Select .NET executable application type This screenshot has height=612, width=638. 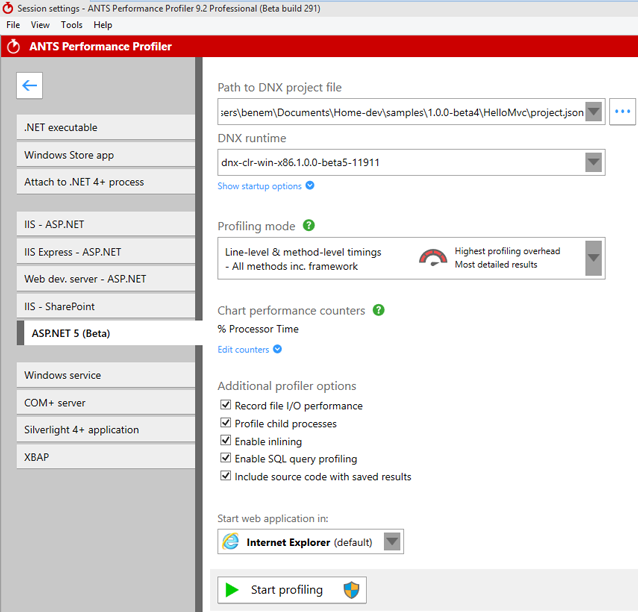tap(106, 127)
